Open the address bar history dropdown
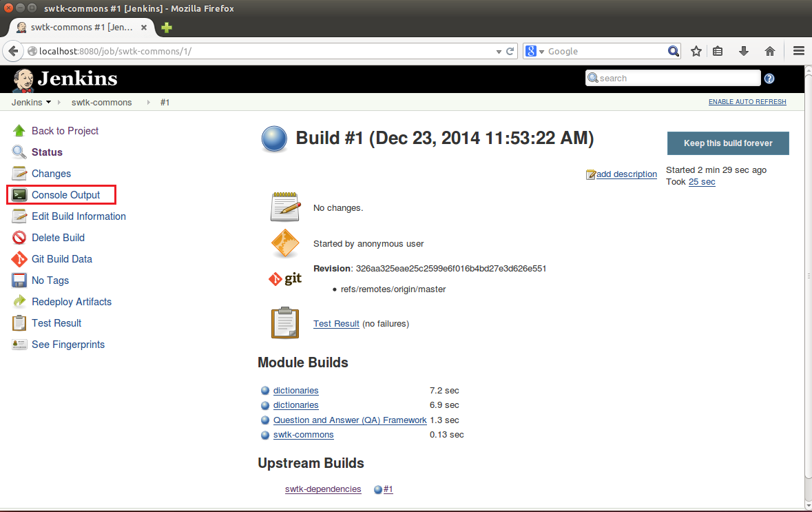The width and height of the screenshot is (812, 512). point(498,50)
